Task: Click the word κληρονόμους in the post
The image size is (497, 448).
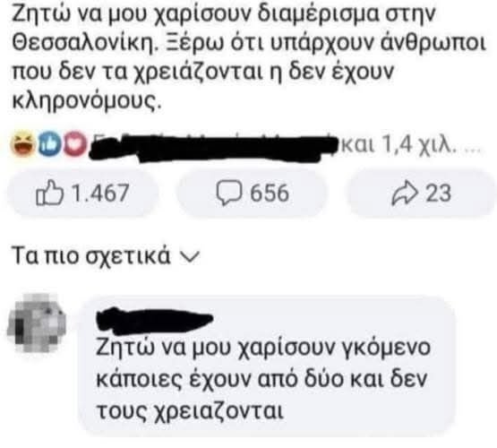Action: [87, 100]
